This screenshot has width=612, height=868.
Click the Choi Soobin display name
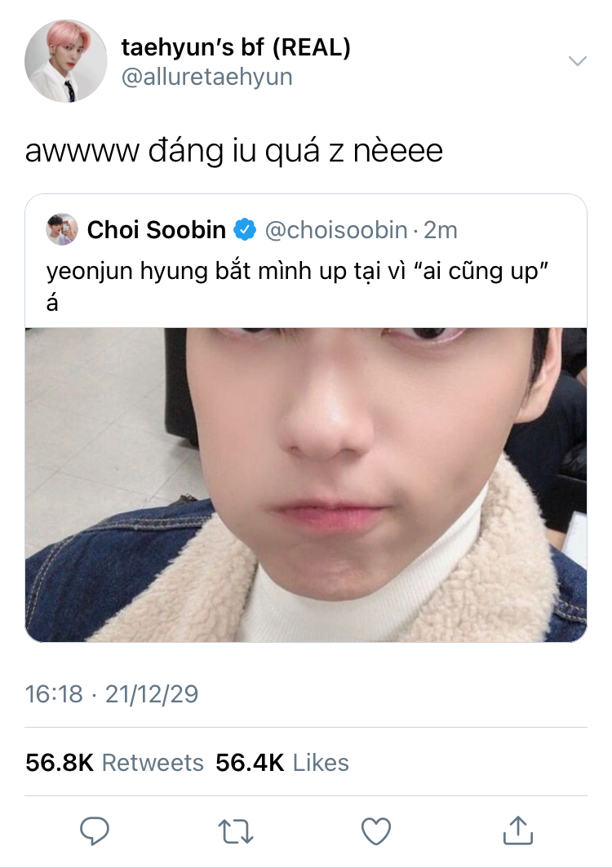pyautogui.click(x=157, y=230)
